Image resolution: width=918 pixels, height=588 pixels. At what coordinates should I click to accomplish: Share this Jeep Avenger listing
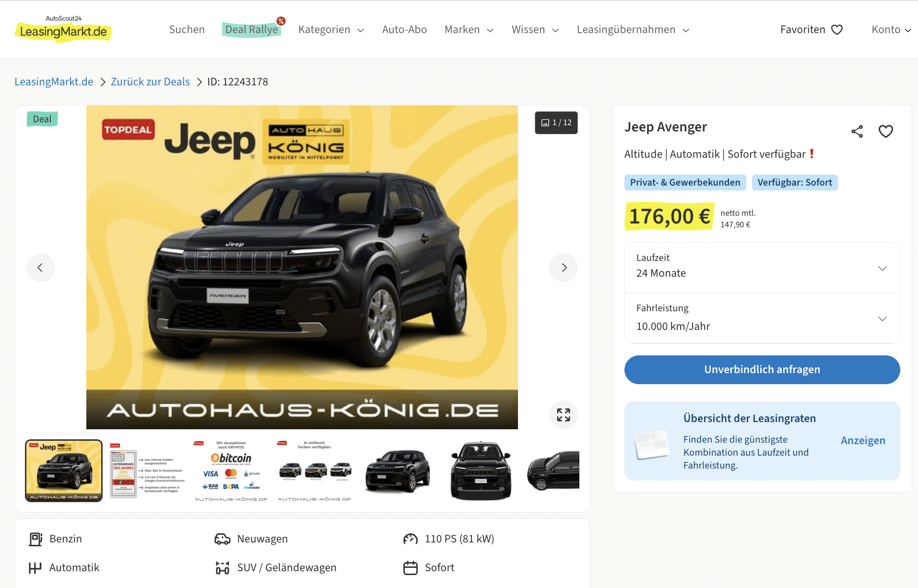(x=857, y=131)
